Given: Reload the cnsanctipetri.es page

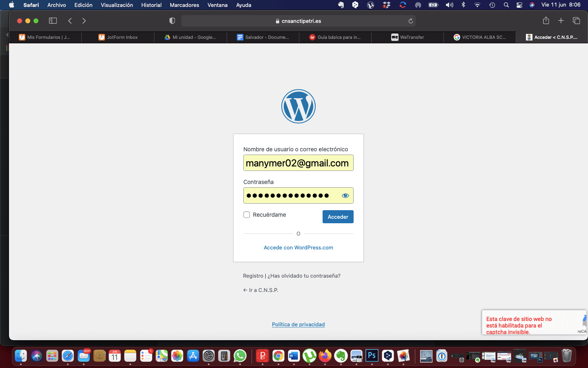Looking at the screenshot, I should pyautogui.click(x=411, y=21).
